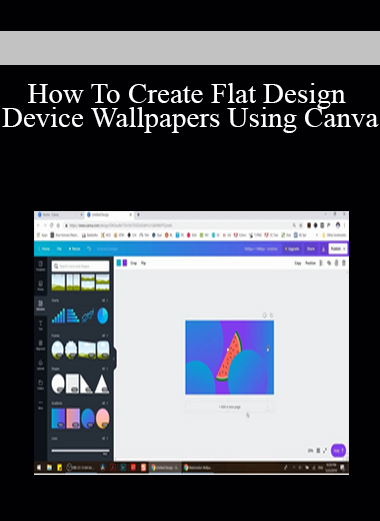
Task: Select the right triangle shape element
Action: tap(87, 384)
